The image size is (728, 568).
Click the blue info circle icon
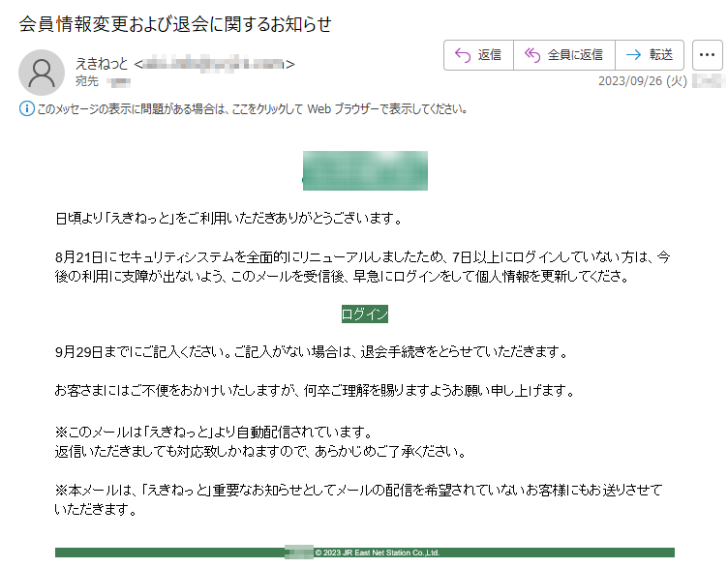pos(26,109)
